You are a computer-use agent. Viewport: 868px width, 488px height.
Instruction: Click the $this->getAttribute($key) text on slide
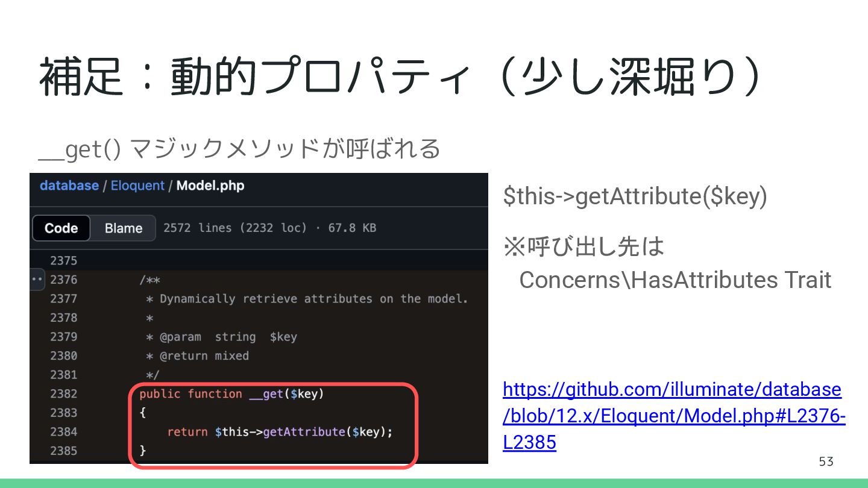pyautogui.click(x=635, y=196)
